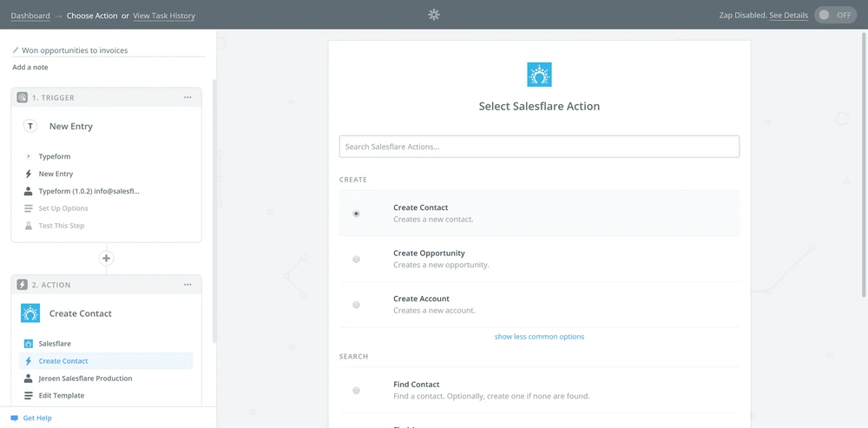
Task: Click the Salesflare logo beside Create Contact heading
Action: 30,313
